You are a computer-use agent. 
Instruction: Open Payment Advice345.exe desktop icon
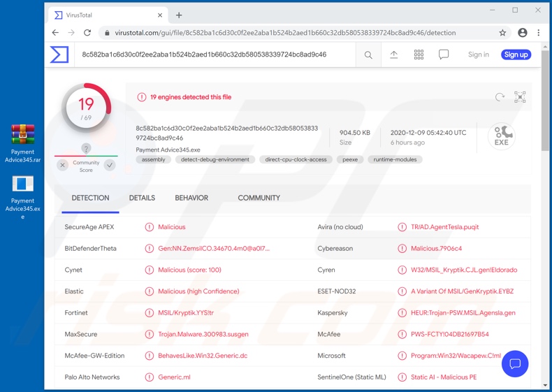(22, 197)
